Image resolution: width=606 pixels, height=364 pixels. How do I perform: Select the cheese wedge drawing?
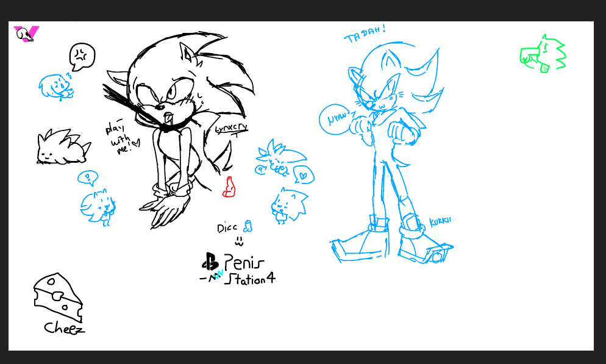[x=58, y=297]
